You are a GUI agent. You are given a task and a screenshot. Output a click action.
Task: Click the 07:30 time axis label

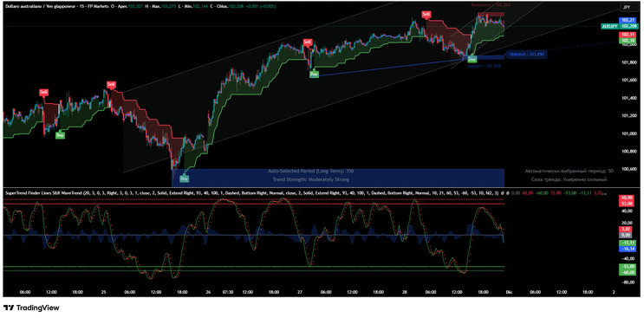click(x=228, y=293)
